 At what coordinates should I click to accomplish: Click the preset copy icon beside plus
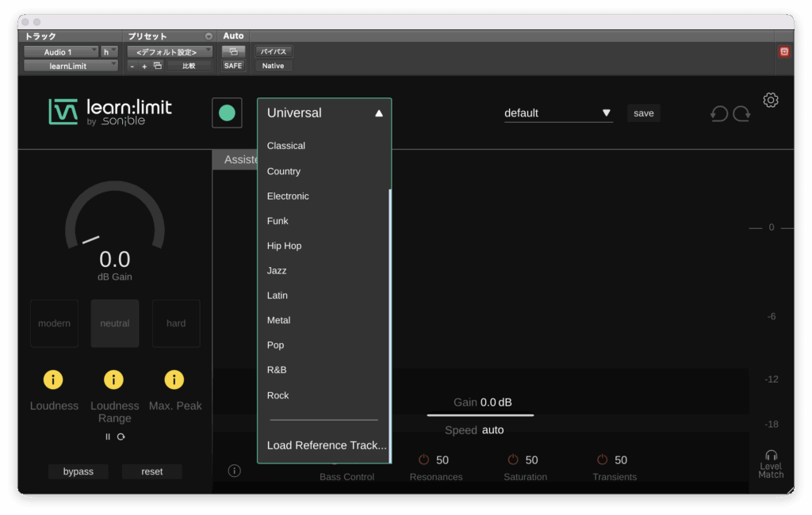[158, 66]
